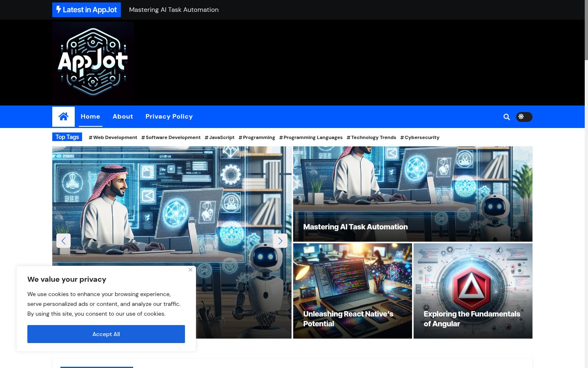588x368 pixels.
Task: Select the Technology Trends tag
Action: coord(371,137)
